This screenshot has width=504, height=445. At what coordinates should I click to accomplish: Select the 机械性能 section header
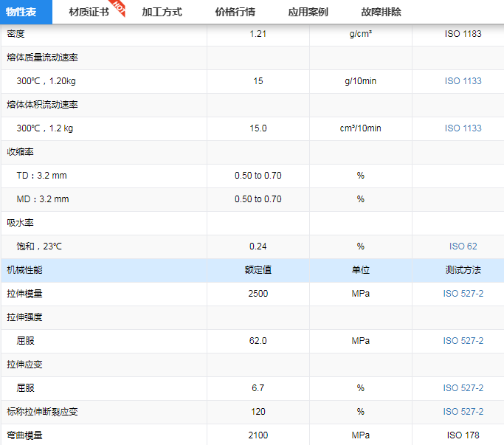[x=24, y=270]
